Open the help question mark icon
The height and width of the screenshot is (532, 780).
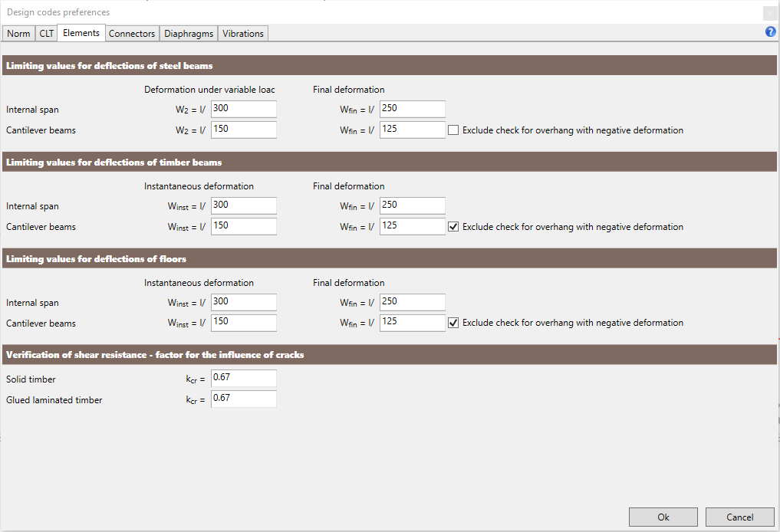(x=770, y=32)
